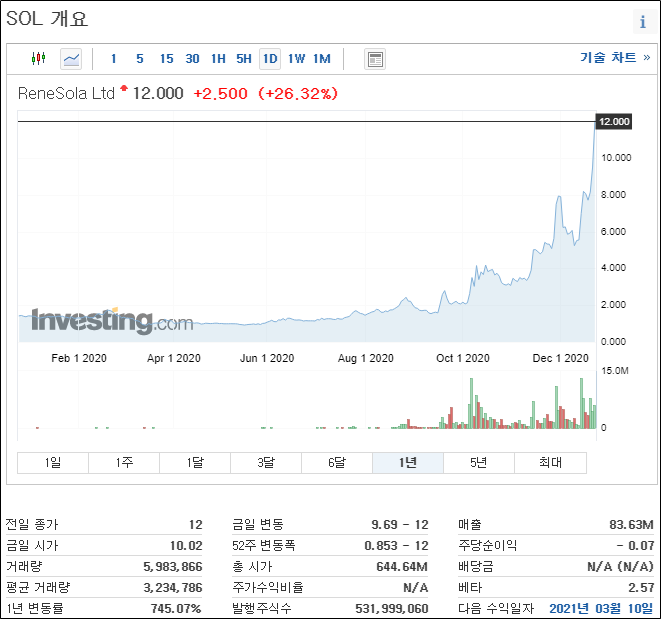Click the 745.07% 1년 변동률 value

(176, 608)
